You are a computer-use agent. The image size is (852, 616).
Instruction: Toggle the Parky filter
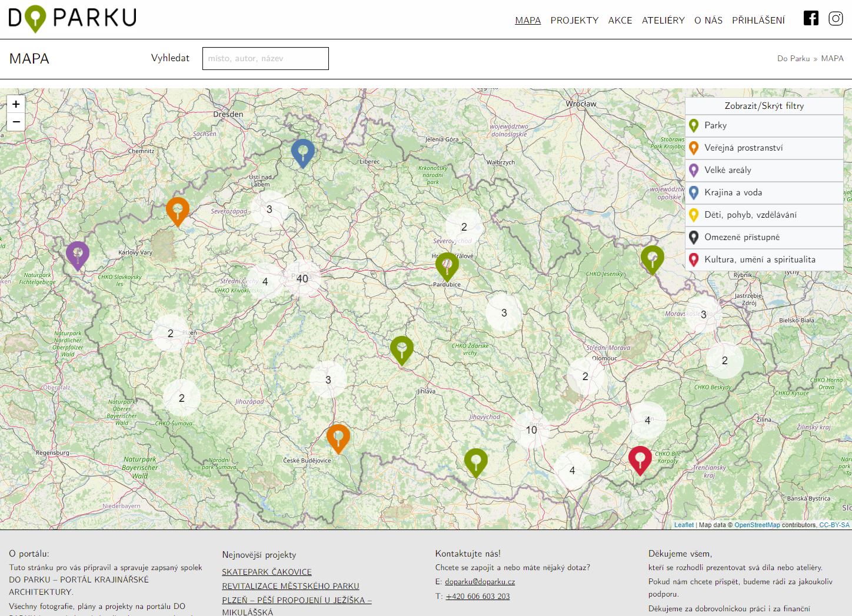tap(764, 125)
